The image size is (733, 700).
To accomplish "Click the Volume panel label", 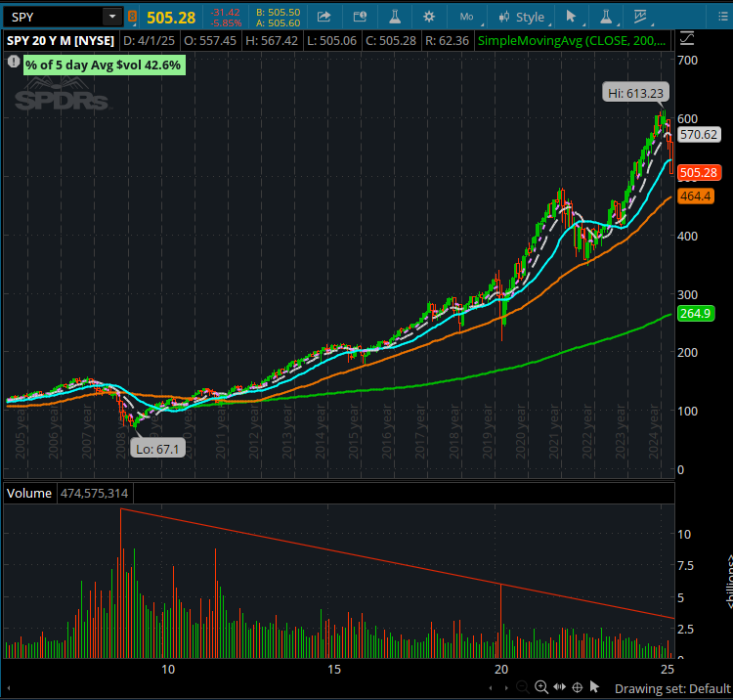I will (x=29, y=494).
